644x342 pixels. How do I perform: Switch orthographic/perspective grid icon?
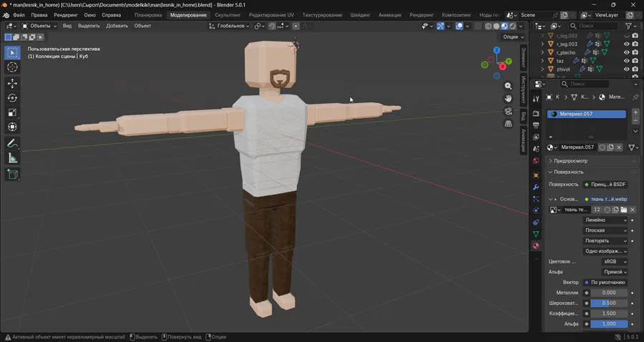point(508,124)
